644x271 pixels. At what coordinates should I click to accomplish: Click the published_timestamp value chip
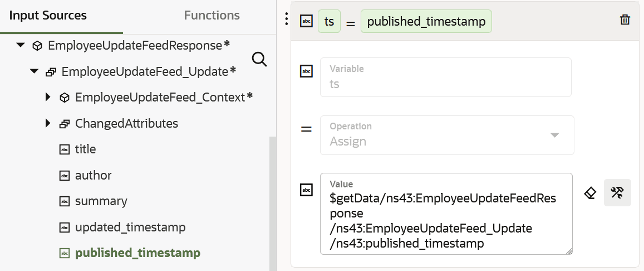[426, 22]
